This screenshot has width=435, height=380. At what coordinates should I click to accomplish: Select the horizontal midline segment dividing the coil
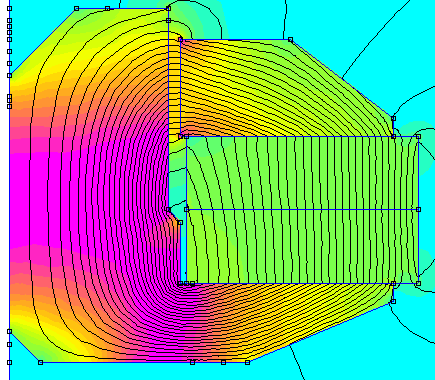[x=302, y=209]
